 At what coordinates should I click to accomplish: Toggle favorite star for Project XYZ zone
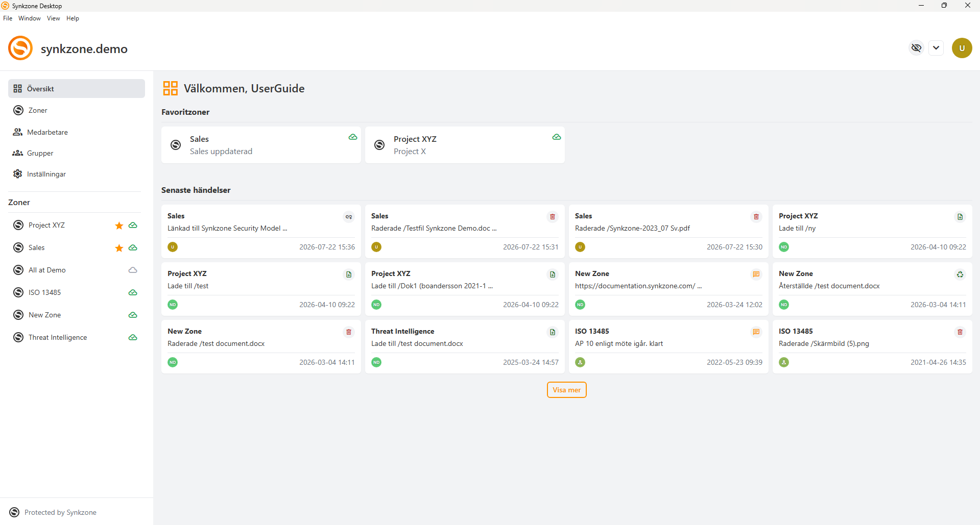point(119,226)
